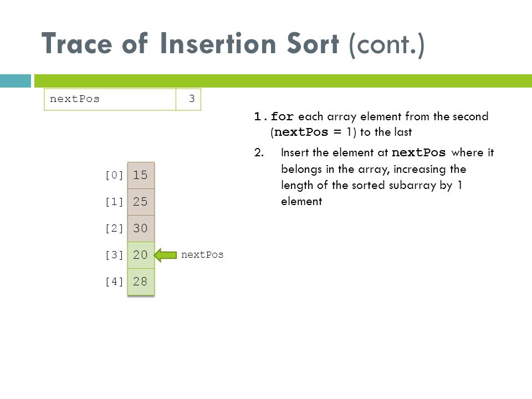Select array cell containing 30
This screenshot has width=532, height=399.
141,228
